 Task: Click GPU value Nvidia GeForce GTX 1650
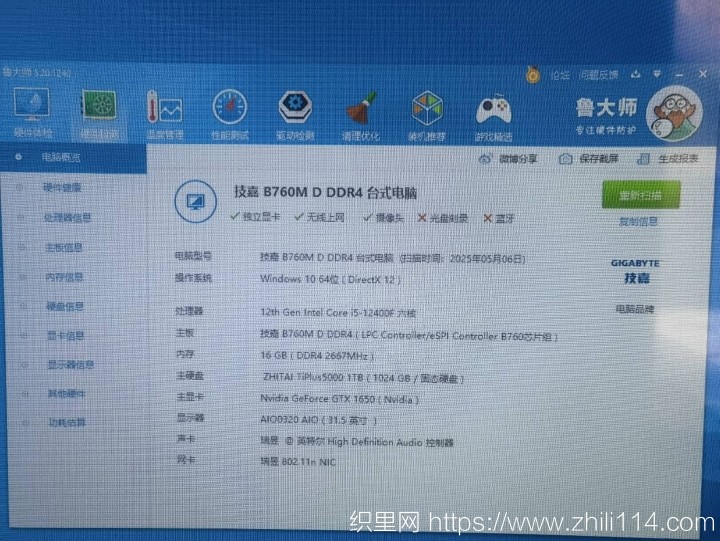(339, 399)
